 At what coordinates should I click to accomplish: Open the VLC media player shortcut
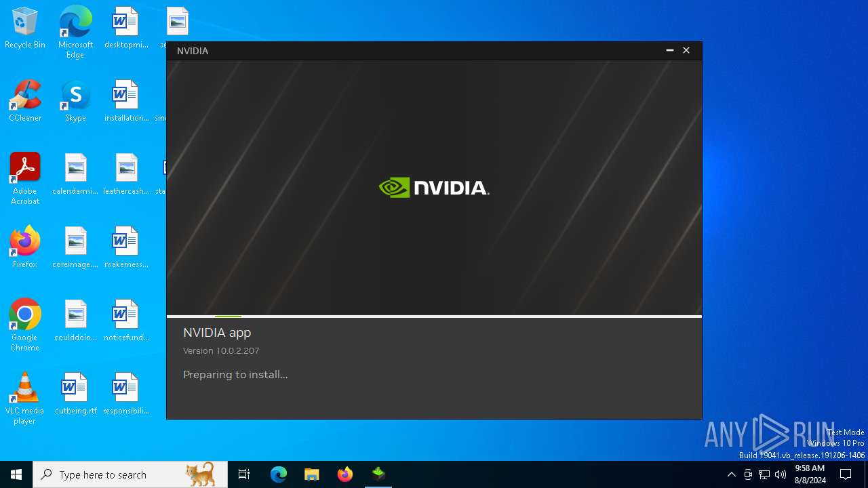(25, 399)
